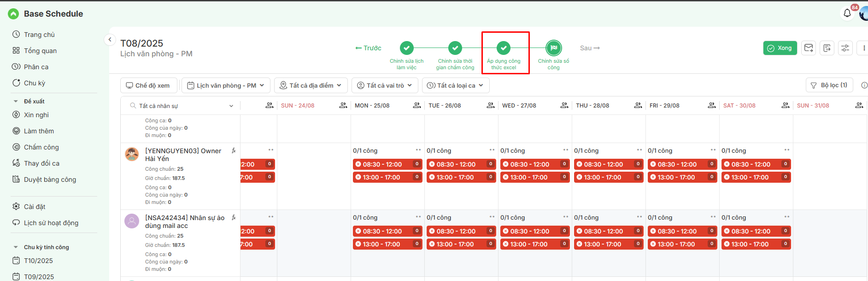Go to step Chỉnh sửa thời gian chấm công
868x281 pixels.
pos(455,55)
